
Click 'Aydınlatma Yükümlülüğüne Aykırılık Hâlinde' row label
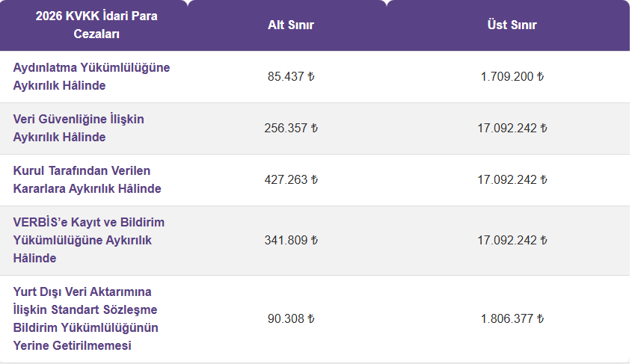click(x=91, y=76)
